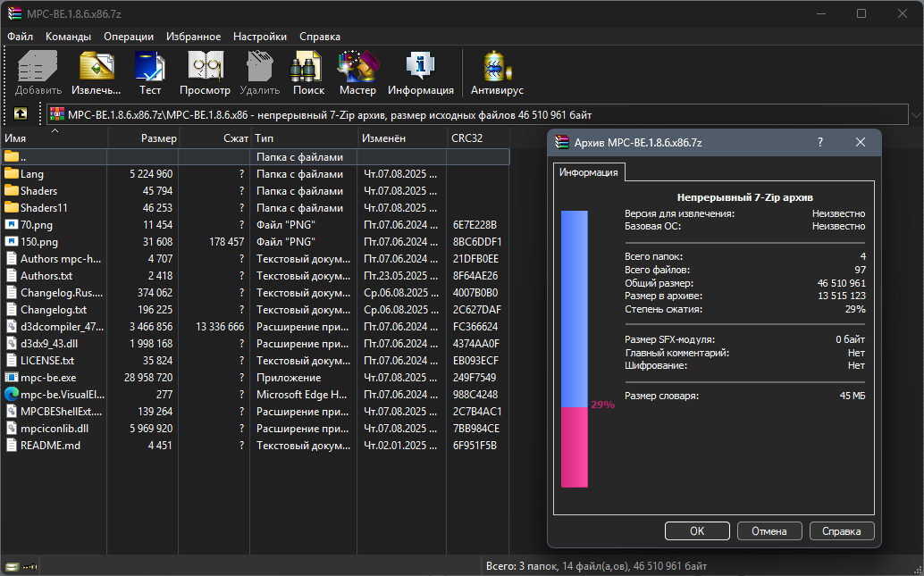Click the CRC32 value 249F7549

click(x=475, y=377)
